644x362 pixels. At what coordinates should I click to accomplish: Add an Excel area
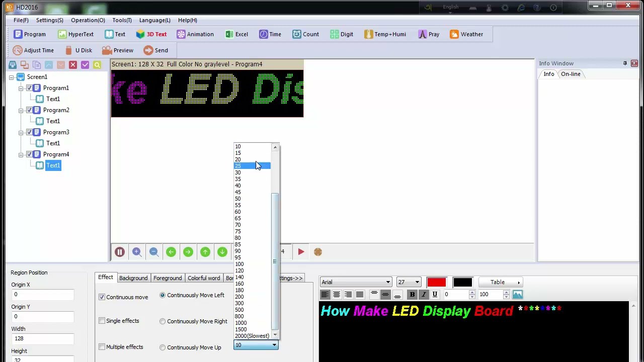(x=236, y=34)
